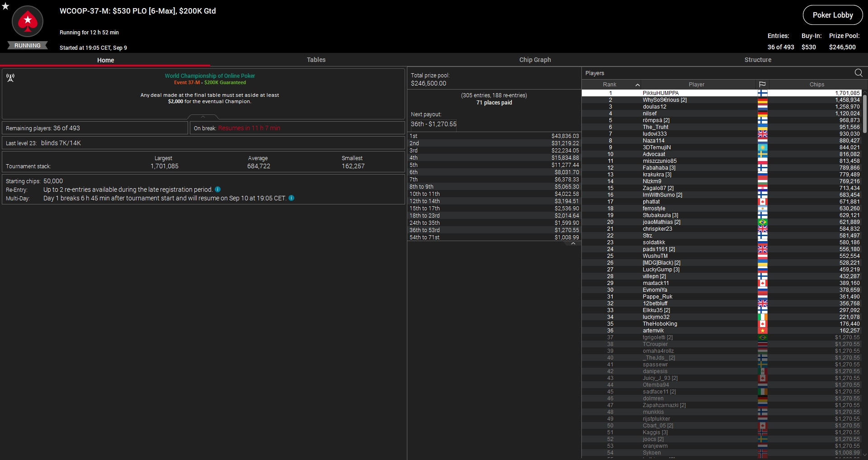Click the flag beside maxtack11
868x460 pixels.
(x=762, y=283)
